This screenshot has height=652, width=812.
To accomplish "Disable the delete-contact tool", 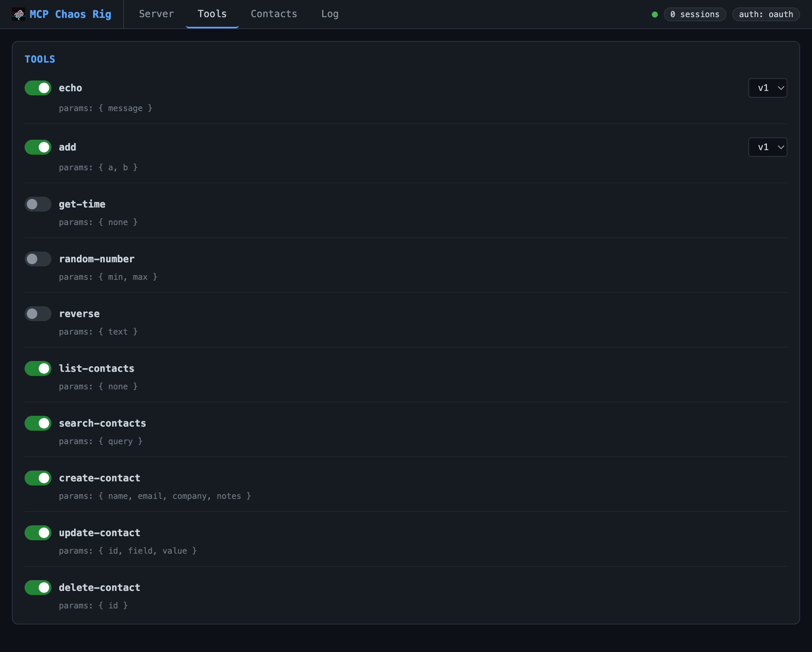I will click(x=38, y=587).
